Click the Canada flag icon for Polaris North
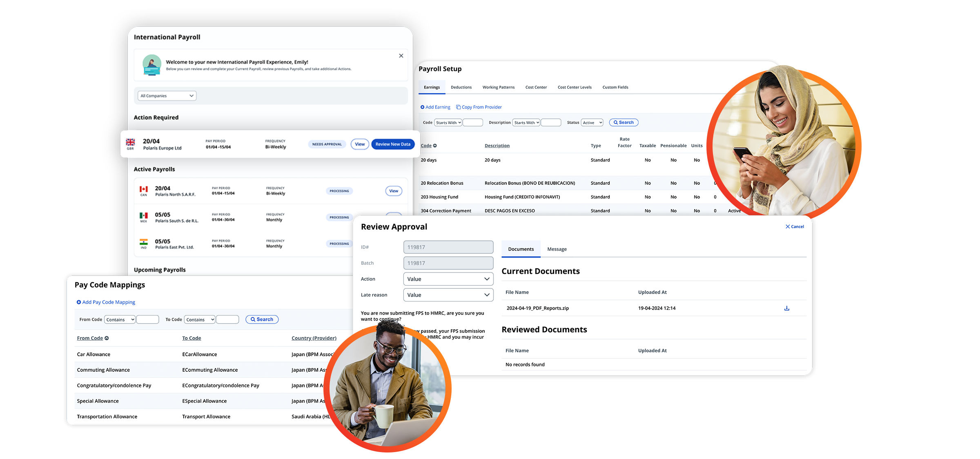Image resolution: width=980 pixels, height=459 pixels. tap(144, 189)
